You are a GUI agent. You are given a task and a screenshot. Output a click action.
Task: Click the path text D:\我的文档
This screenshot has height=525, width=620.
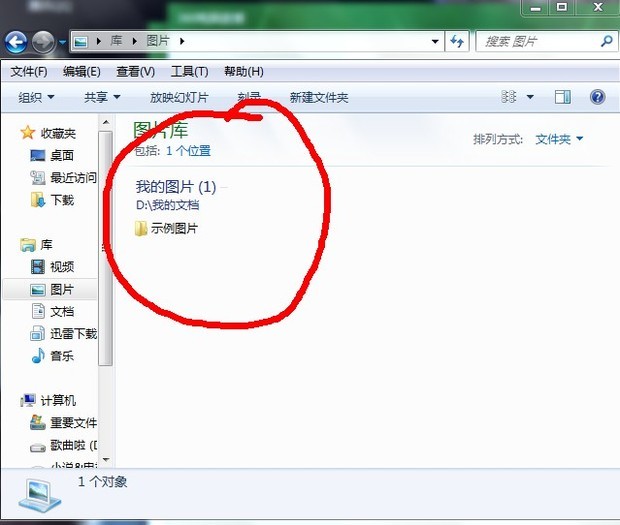pos(167,205)
